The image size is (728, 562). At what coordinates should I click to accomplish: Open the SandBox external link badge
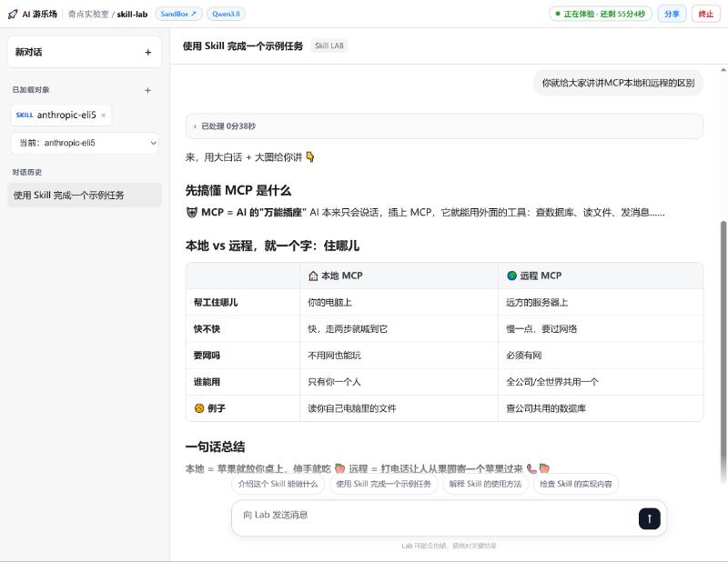pyautogui.click(x=178, y=14)
